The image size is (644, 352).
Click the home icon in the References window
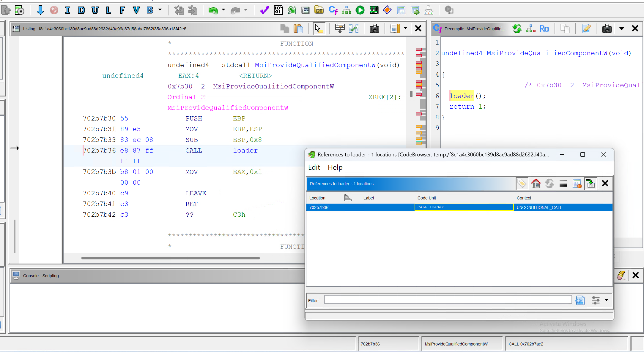click(536, 184)
